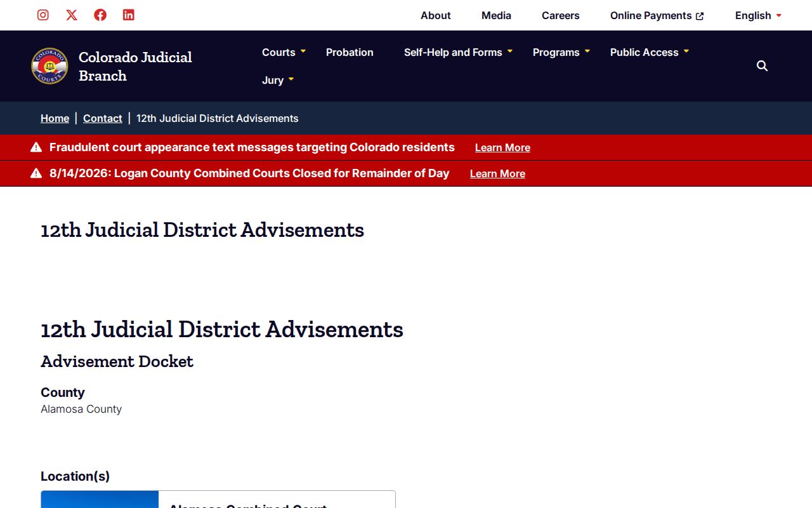The image size is (812, 508).
Task: Click the warning icon on fraudulent text alert
Action: (x=36, y=147)
